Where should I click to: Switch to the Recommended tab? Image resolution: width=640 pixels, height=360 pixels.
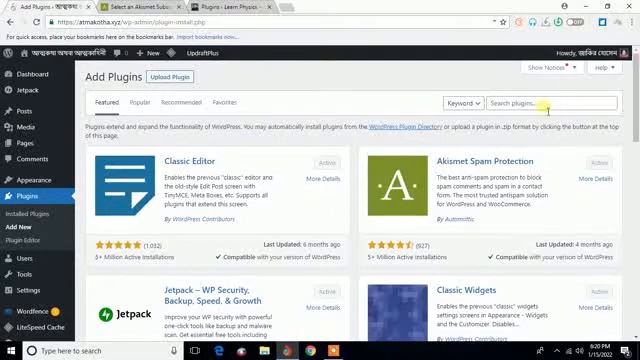(x=181, y=102)
